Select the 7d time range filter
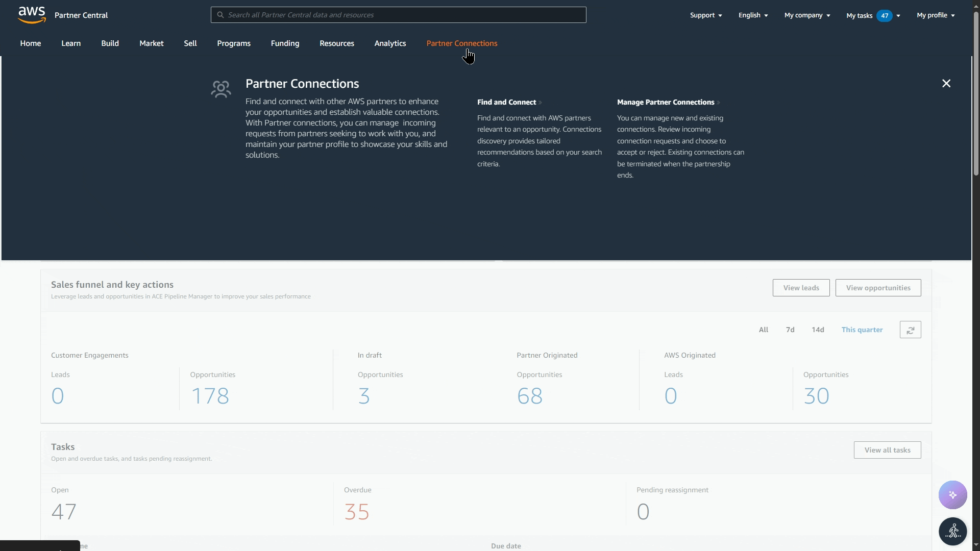Viewport: 980px width, 551px height. (x=790, y=330)
